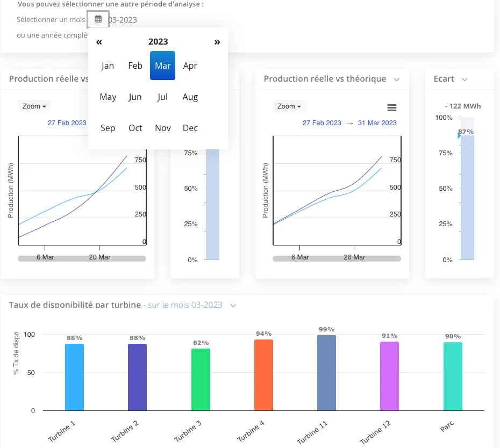
Task: Go to next year in date picker
Action: [x=217, y=42]
